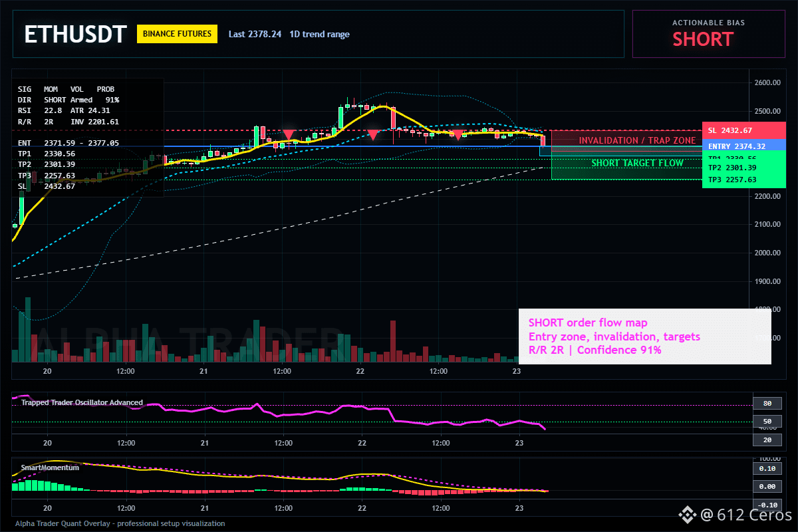798x532 pixels.
Task: Click the 2100.00 price axis label
Action: [x=766, y=225]
